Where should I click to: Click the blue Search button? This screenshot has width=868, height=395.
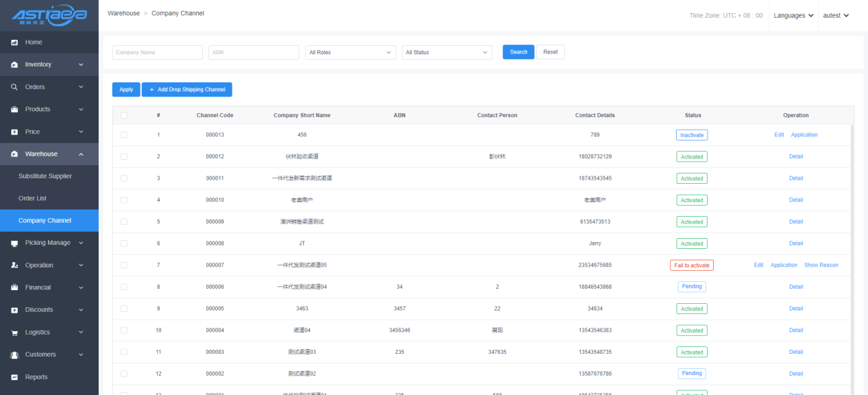pyautogui.click(x=518, y=52)
